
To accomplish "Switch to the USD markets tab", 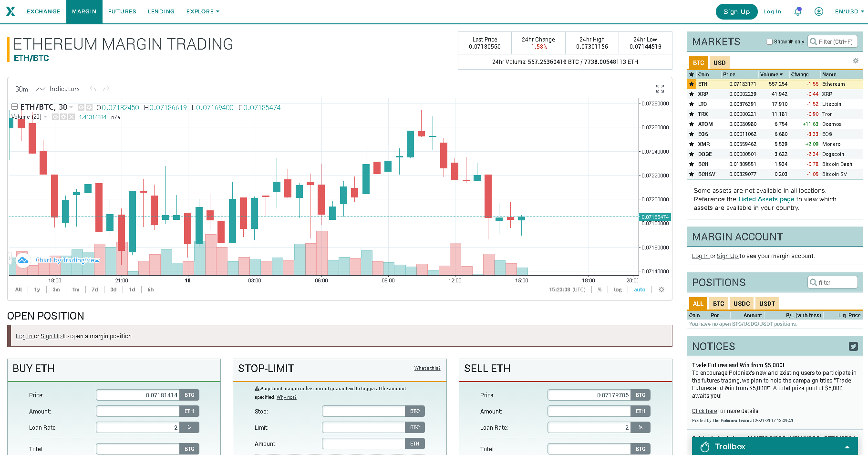I will (719, 62).
